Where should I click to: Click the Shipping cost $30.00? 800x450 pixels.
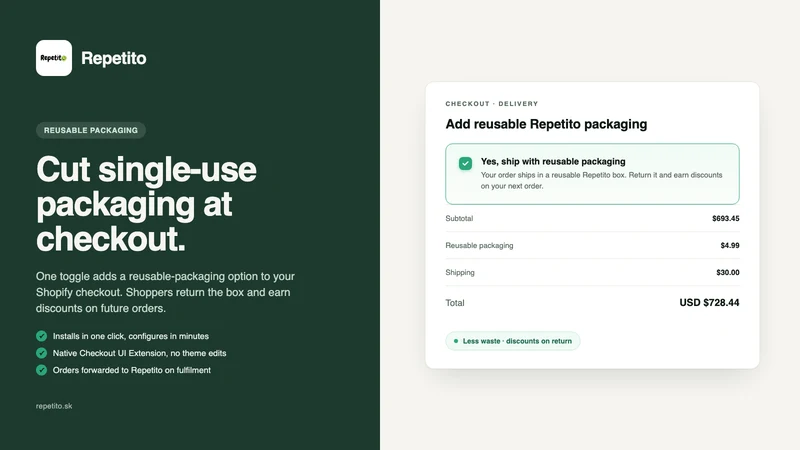click(x=728, y=272)
